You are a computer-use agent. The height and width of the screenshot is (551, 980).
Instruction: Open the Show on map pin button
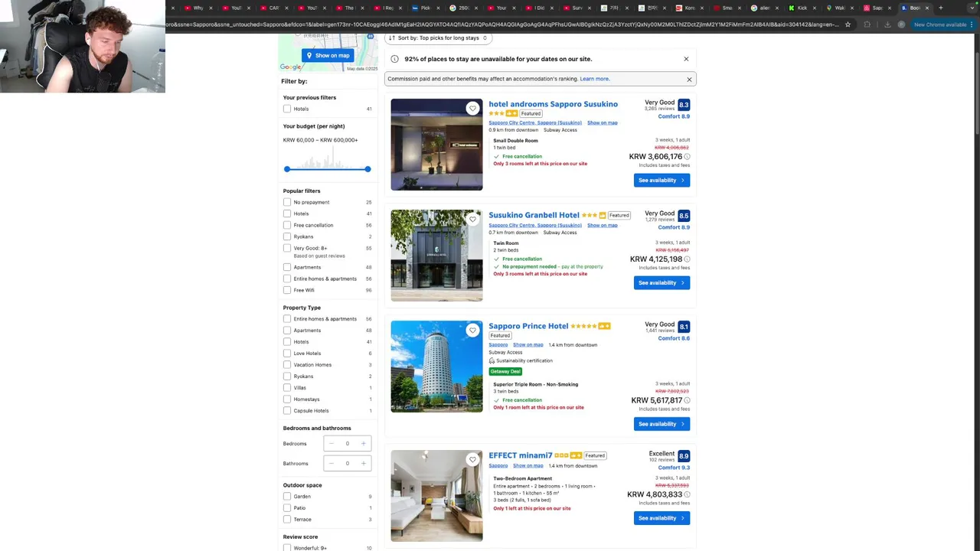328,55
